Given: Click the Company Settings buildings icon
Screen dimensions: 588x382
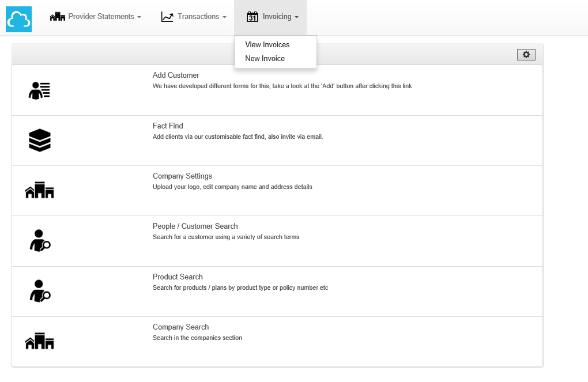Looking at the screenshot, I should pyautogui.click(x=39, y=190).
